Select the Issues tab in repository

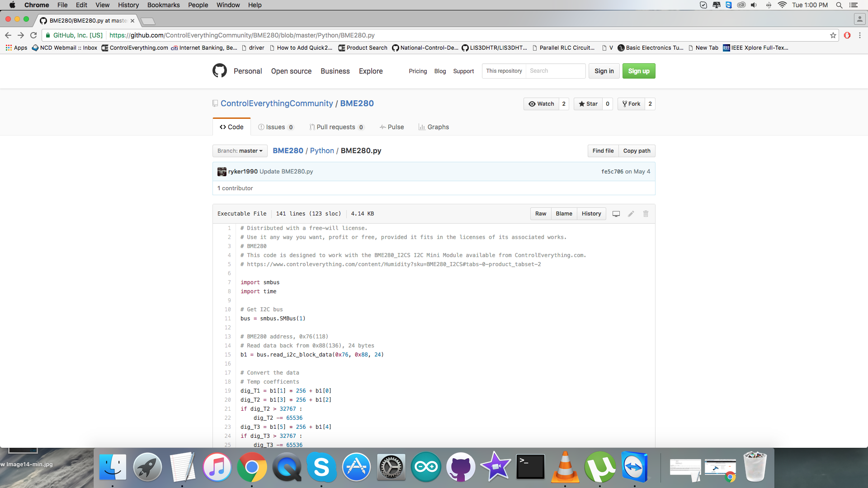[275, 127]
